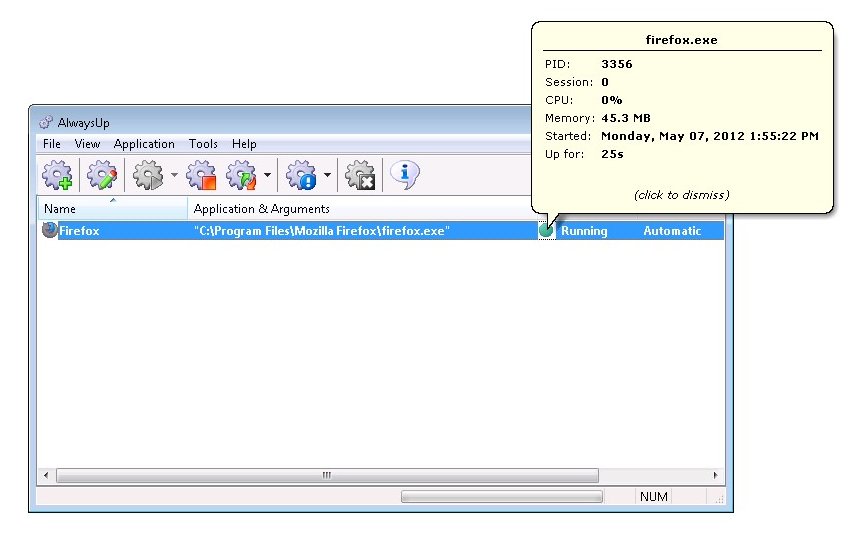Viewport: 858px width, 535px height.
Task: Click the horizontal scrollbar thumb
Action: pos(327,475)
